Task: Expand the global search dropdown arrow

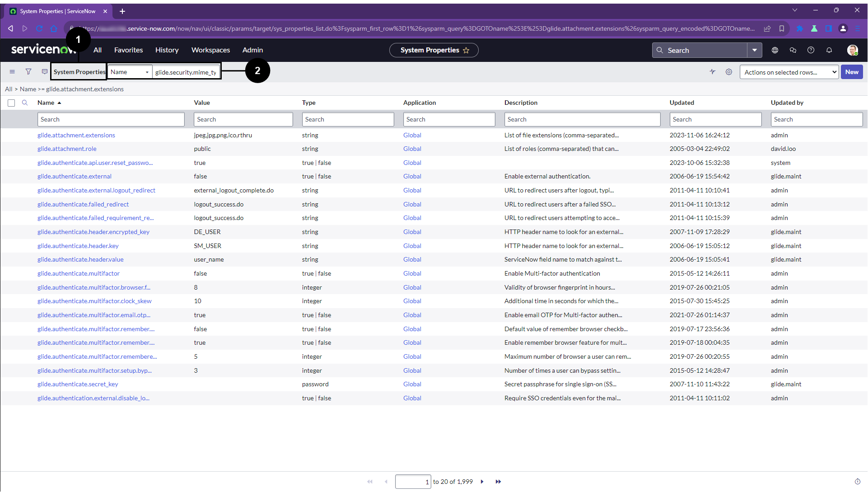Action: (x=755, y=50)
